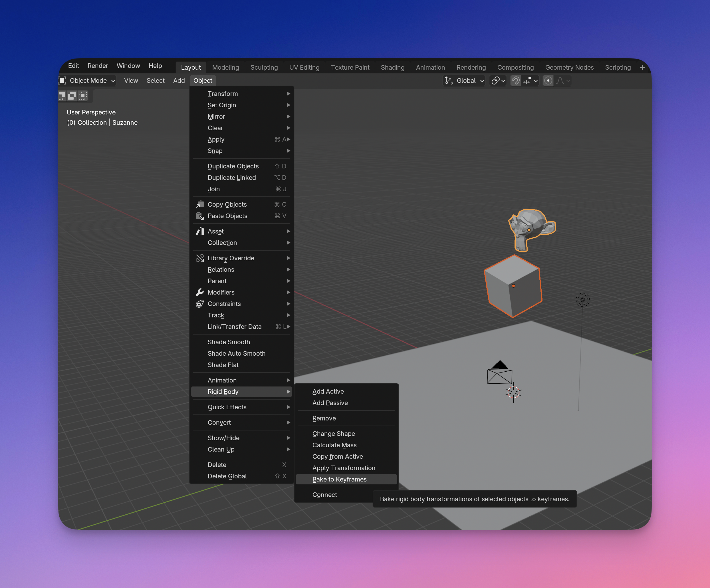Select the camera object in the viewport

click(499, 372)
